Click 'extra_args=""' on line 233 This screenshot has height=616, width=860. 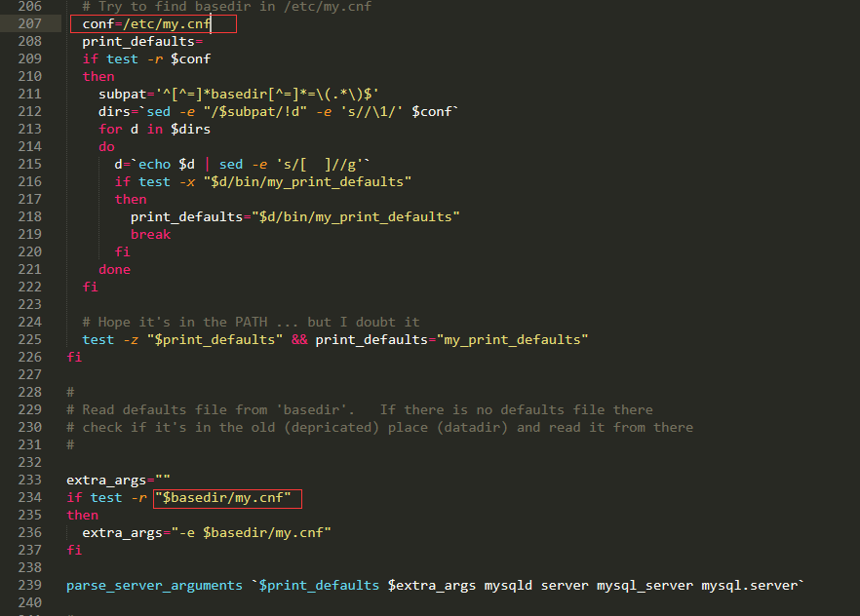point(119,481)
